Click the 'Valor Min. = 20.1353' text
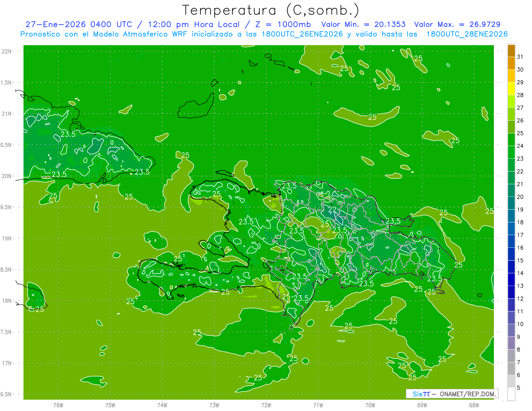 click(363, 24)
